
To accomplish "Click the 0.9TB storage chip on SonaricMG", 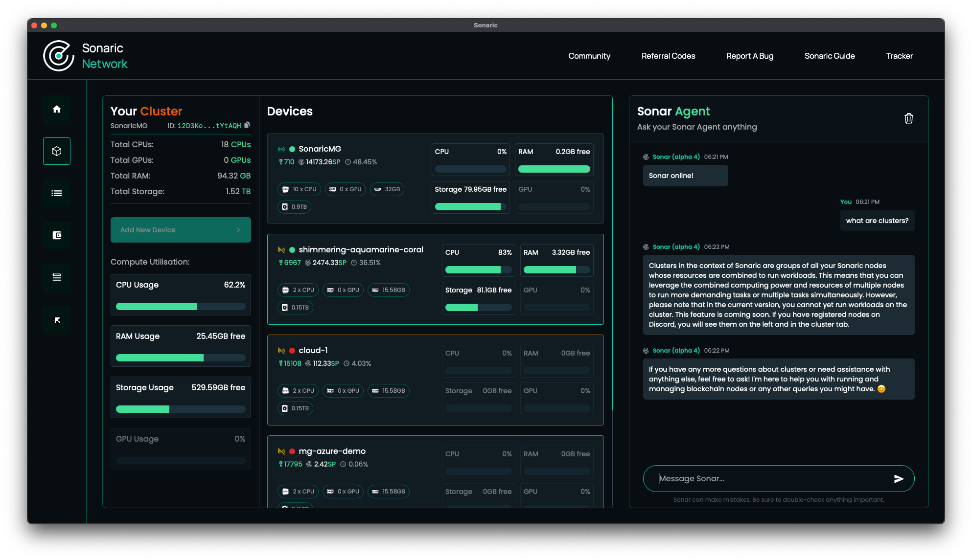I will click(295, 207).
